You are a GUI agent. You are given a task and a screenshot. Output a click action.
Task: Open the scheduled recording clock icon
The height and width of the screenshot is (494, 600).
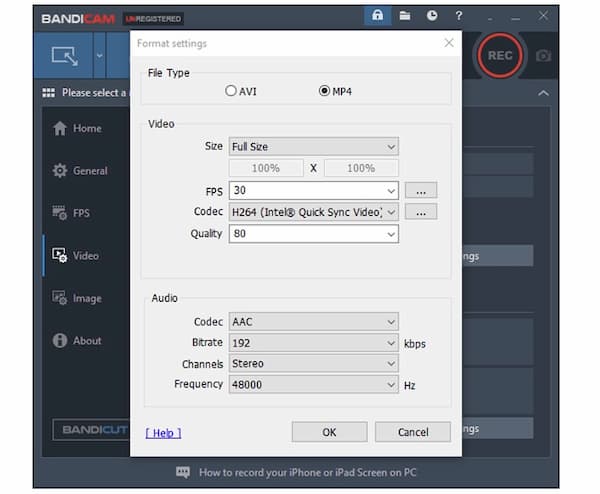(x=432, y=16)
